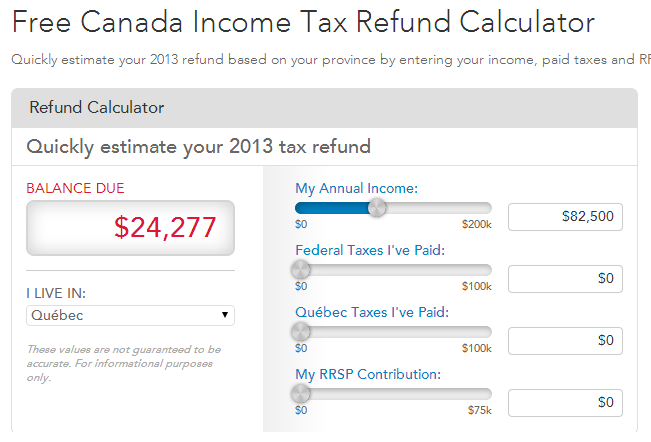The image size is (651, 442).
Task: Click the Québec Taxes I've Paid label
Action: point(370,312)
